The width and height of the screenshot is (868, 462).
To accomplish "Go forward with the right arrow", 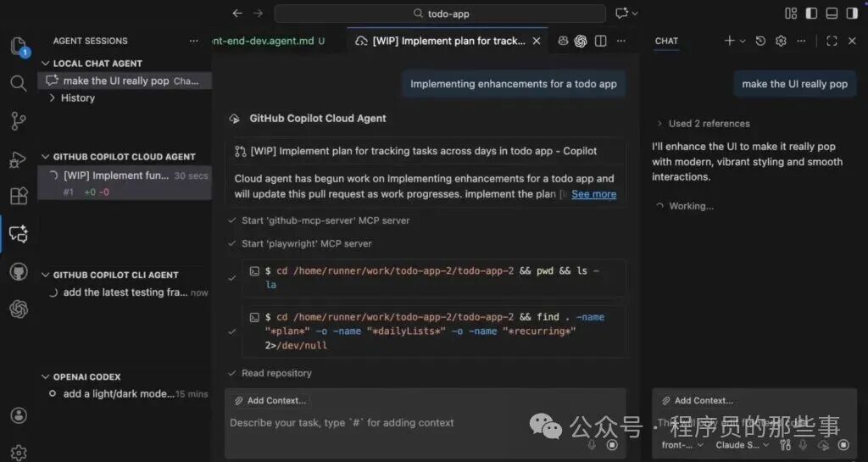I will click(258, 14).
